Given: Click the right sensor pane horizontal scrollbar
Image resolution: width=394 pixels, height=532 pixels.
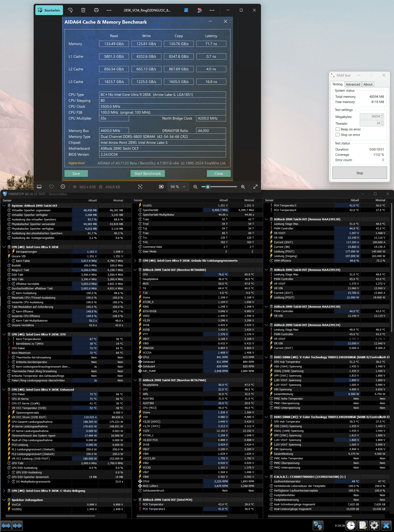Looking at the screenshot, I should click(310, 516).
